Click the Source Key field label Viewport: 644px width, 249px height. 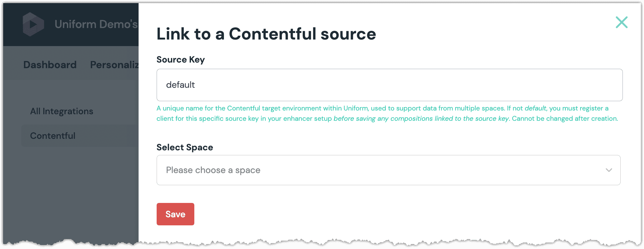[x=181, y=59]
